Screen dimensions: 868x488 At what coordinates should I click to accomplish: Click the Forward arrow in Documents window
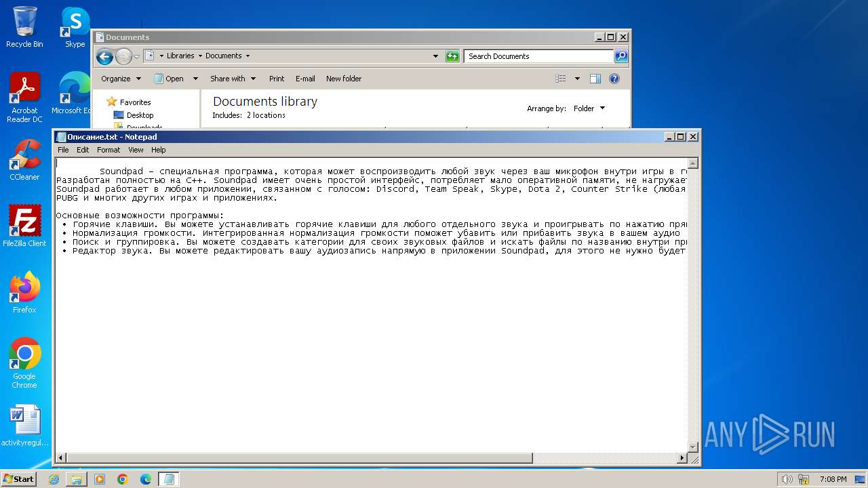(123, 56)
